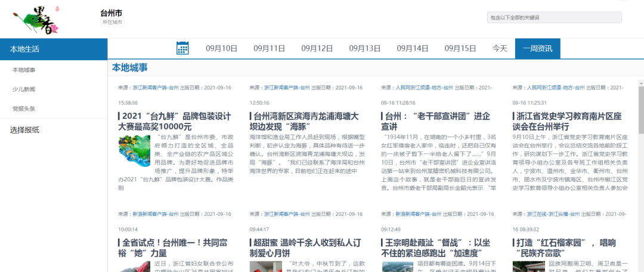The width and height of the screenshot is (644, 272).
Task: Click thumbnail of 红石榴家园 article
Action: 528,267
